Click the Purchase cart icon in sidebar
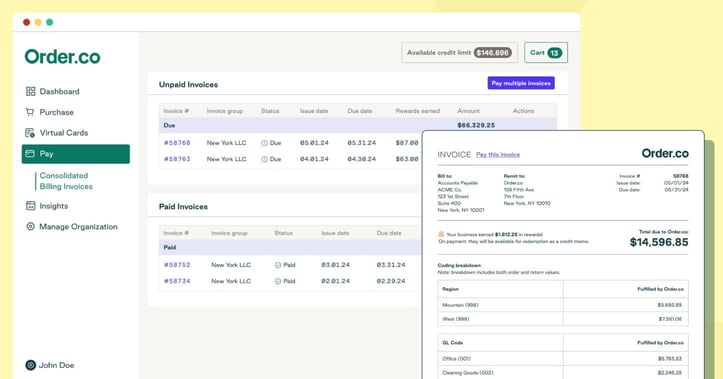Screen dimensions: 723x379 [30, 112]
